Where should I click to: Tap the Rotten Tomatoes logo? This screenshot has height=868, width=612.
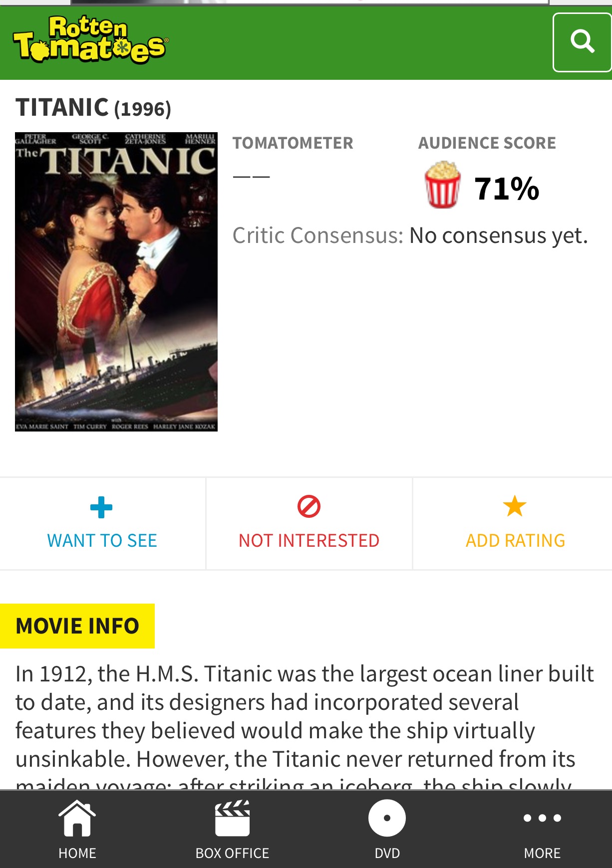(x=91, y=41)
